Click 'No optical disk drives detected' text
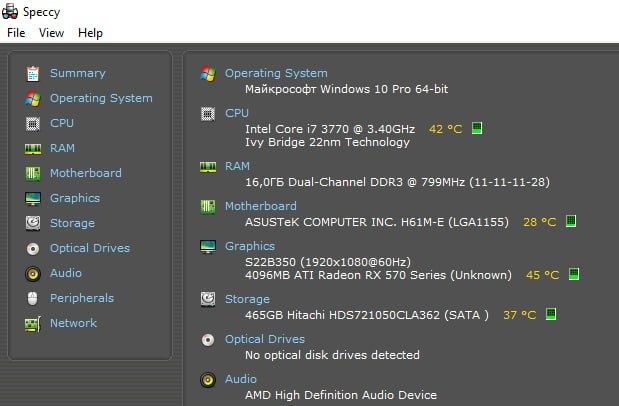The height and width of the screenshot is (406, 619). (332, 355)
